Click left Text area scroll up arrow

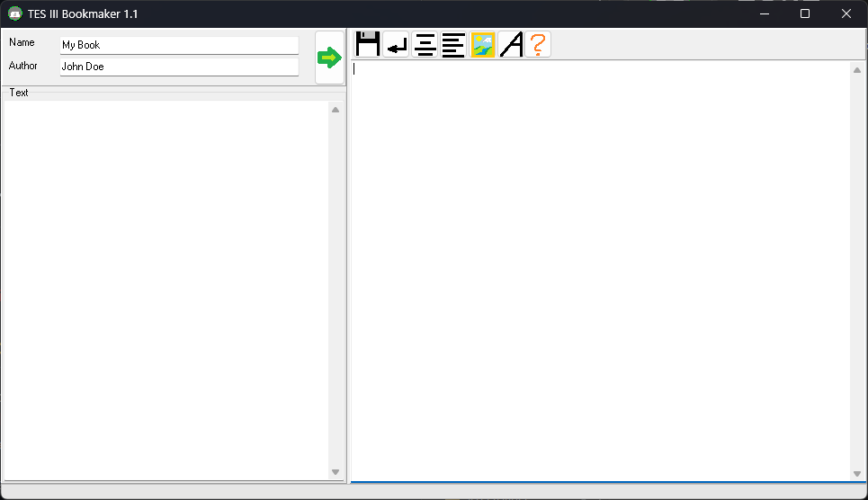pyautogui.click(x=336, y=110)
